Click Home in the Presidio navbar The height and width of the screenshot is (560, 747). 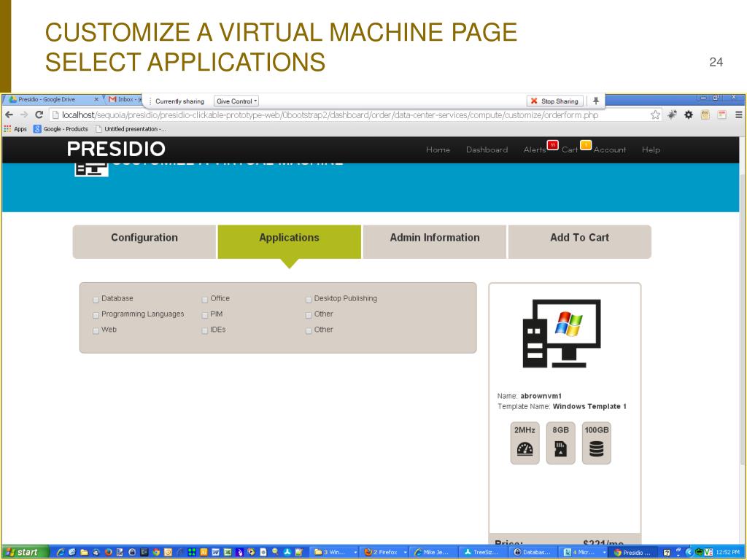pyautogui.click(x=438, y=149)
